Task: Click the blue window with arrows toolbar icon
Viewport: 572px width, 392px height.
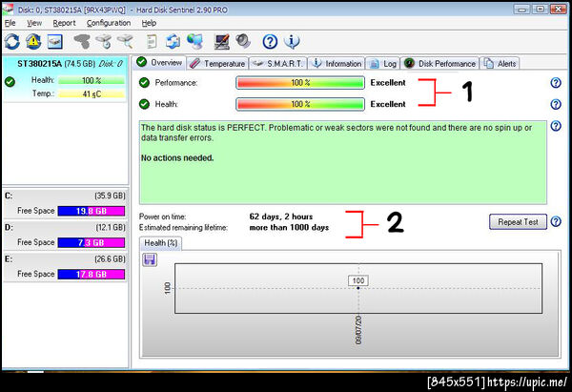Action: (173, 41)
